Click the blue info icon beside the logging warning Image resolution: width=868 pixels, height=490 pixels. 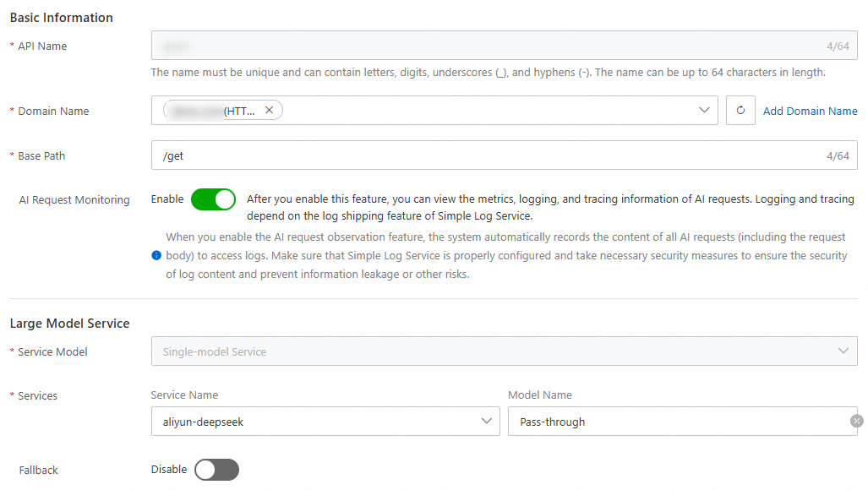point(156,255)
